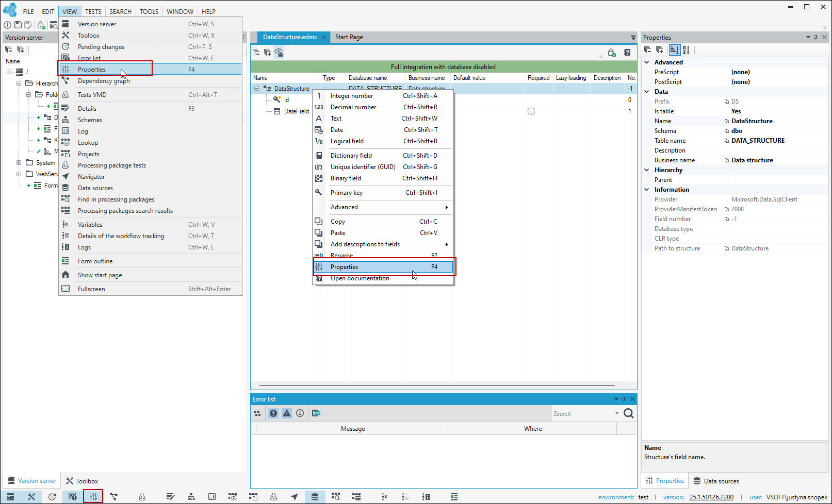
Task: Collapse the Advanced section in Properties panel
Action: tap(647, 62)
